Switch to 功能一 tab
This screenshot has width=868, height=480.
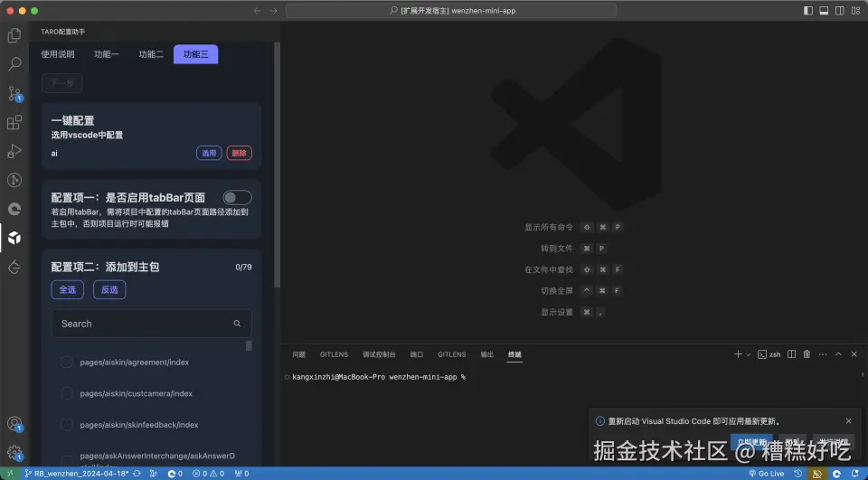click(x=107, y=54)
